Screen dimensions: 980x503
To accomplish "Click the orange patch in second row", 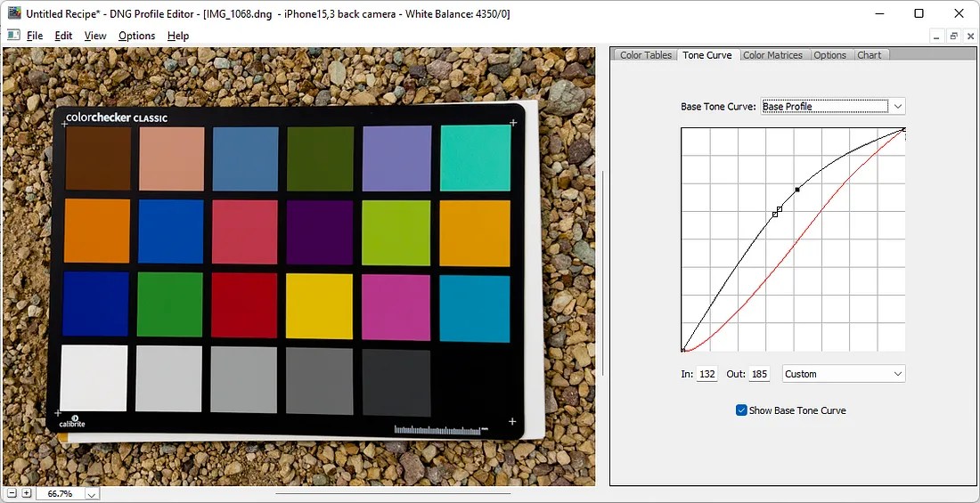I will click(x=97, y=231).
